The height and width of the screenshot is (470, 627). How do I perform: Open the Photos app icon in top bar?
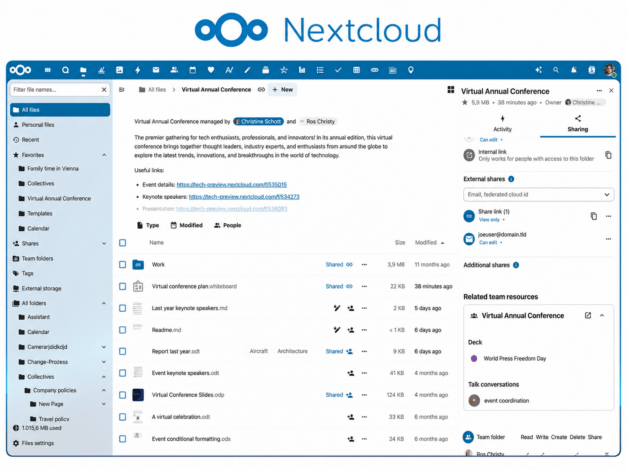coord(120,70)
